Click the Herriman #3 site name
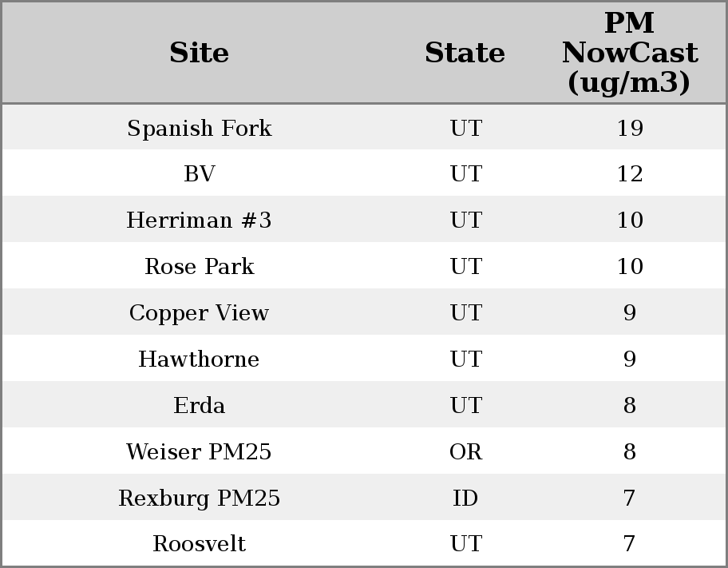The width and height of the screenshot is (728, 568). pos(200,220)
